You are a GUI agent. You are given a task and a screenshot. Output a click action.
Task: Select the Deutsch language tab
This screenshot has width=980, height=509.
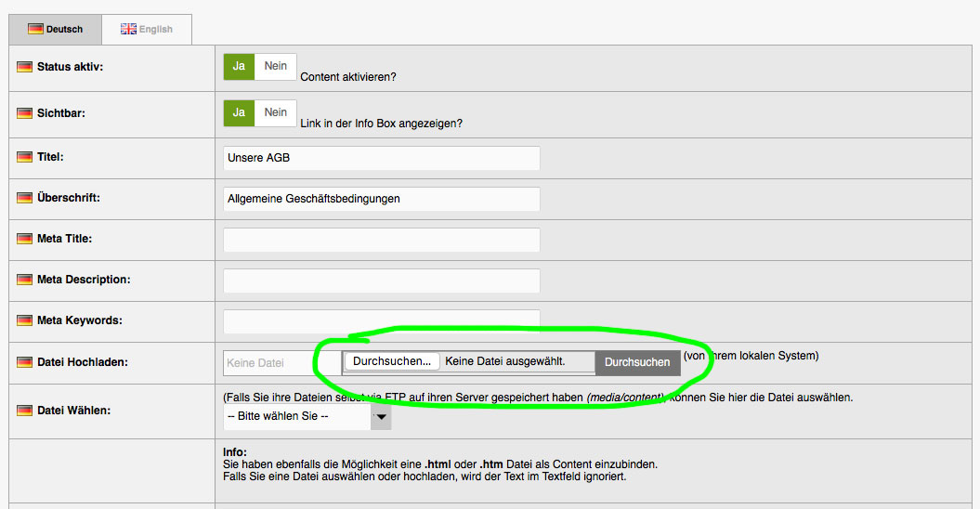55,30
